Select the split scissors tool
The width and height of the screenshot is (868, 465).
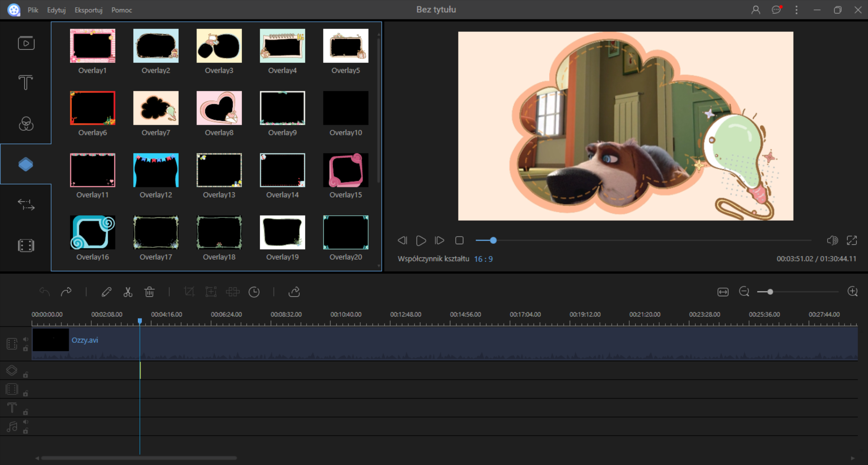tap(128, 292)
